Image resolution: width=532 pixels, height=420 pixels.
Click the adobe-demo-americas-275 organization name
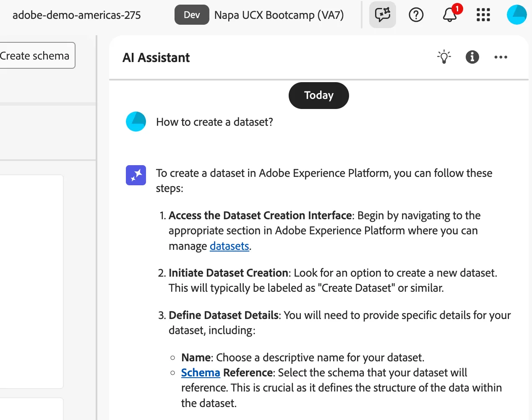point(77,15)
